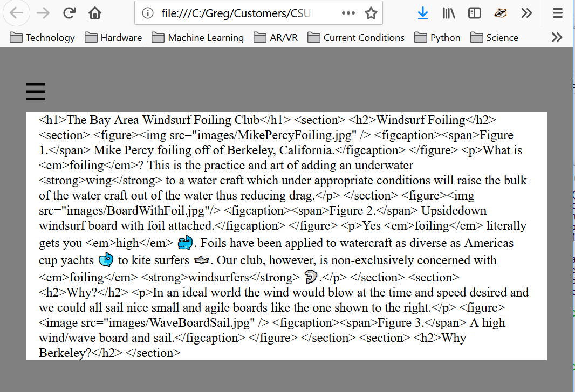Open the AR/VR bookmarks folder

[276, 37]
